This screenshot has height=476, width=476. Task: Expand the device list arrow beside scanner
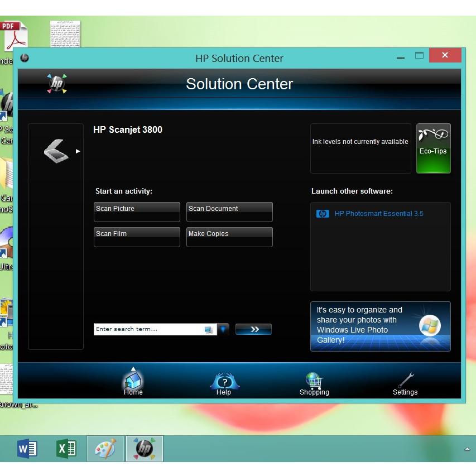click(78, 151)
